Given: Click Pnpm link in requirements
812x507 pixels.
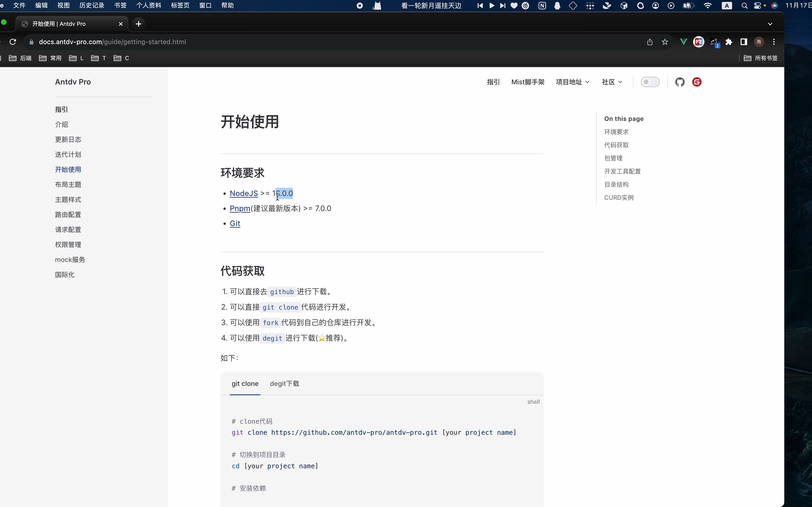Looking at the screenshot, I should (240, 208).
